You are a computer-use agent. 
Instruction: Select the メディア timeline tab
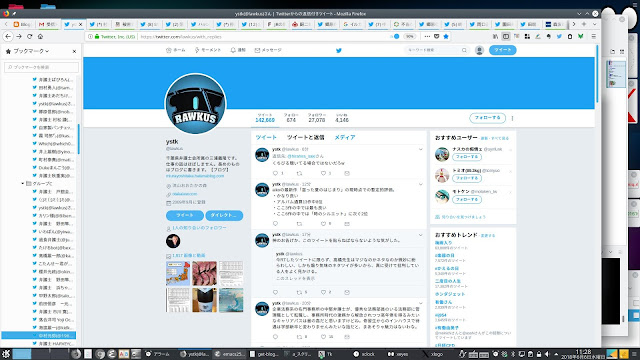(x=345, y=138)
